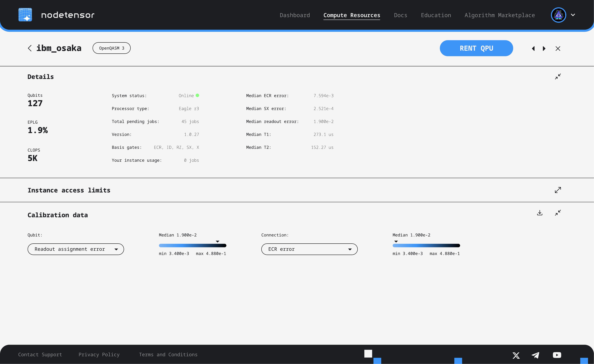
Task: Go to the next QPU with the right arrow
Action: point(544,48)
